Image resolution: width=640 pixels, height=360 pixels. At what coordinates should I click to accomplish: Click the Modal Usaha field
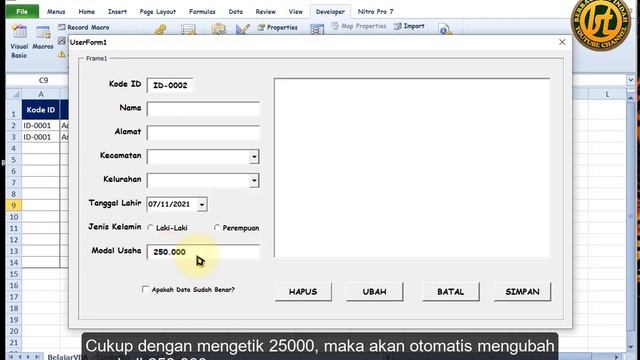203,252
